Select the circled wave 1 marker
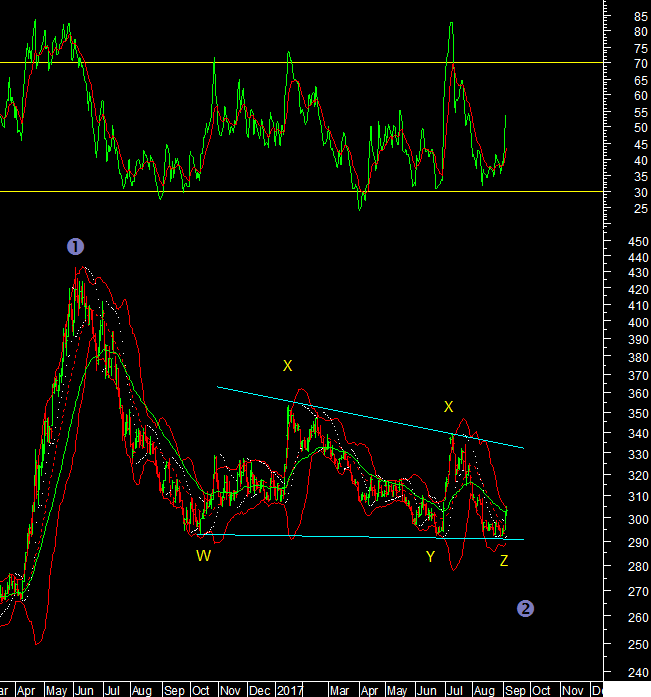The image size is (651, 697). tap(76, 246)
